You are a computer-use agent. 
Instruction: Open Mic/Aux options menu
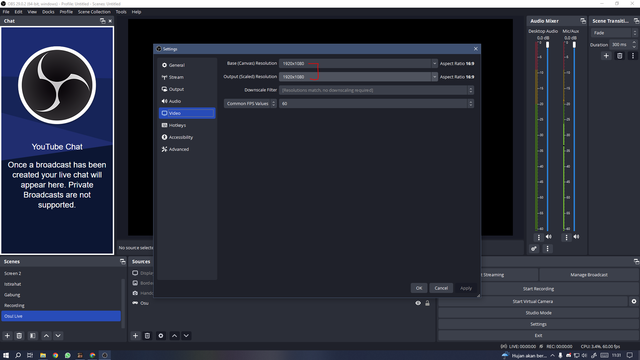[x=566, y=237]
